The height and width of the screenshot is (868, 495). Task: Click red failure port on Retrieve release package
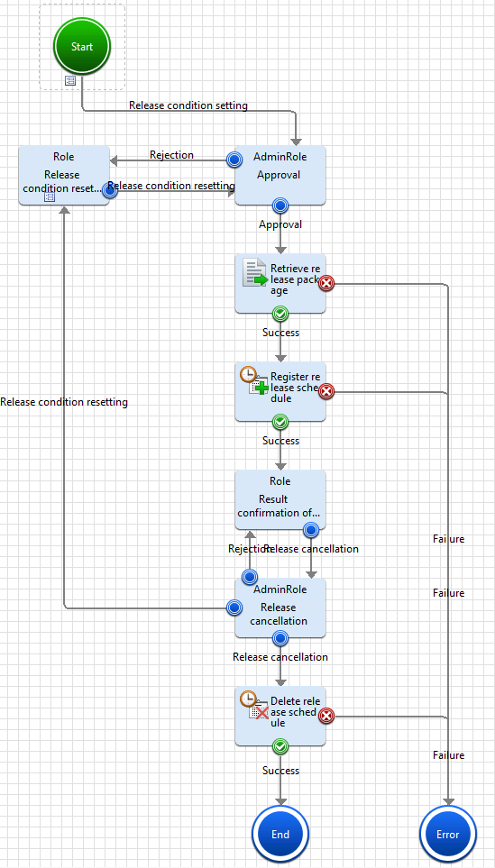click(x=326, y=283)
